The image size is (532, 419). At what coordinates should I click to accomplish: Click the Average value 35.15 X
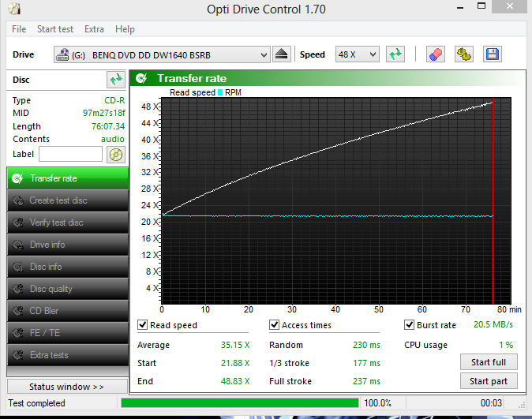coord(235,345)
